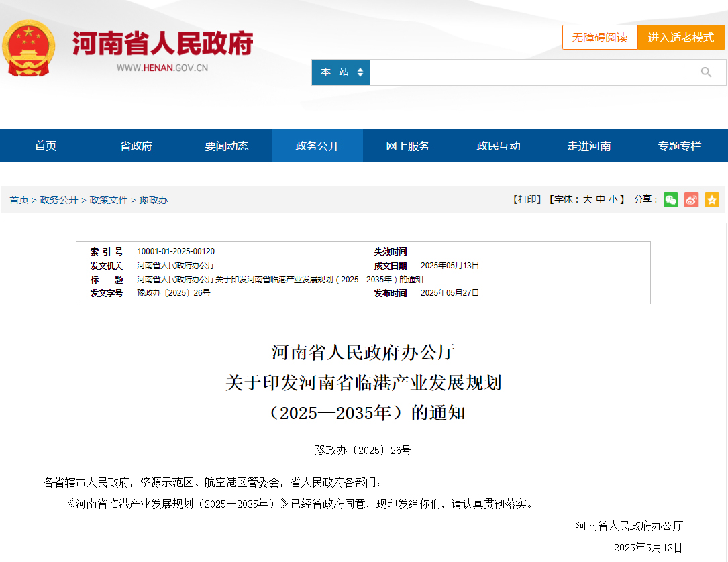Open the 本站 search scope dropdown

[341, 72]
